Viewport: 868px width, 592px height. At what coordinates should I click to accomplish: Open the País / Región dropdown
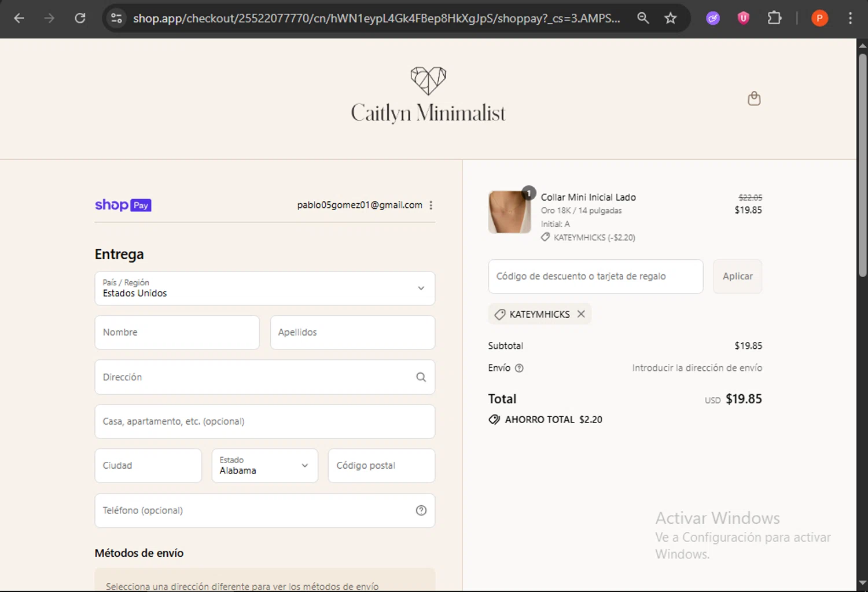[264, 288]
